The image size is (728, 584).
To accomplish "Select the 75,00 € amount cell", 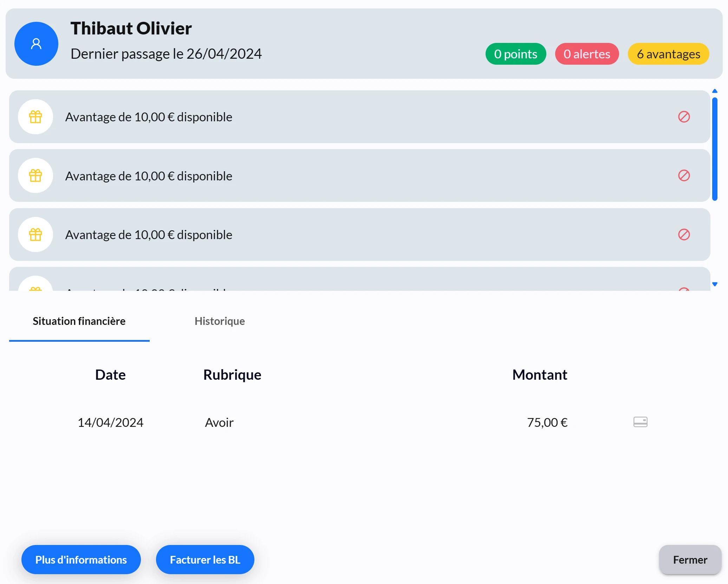I will (547, 422).
